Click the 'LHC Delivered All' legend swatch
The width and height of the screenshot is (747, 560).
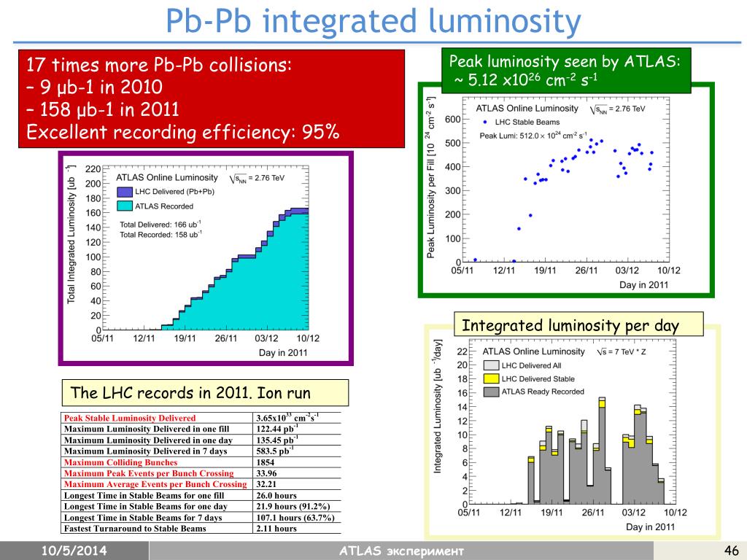tap(491, 365)
